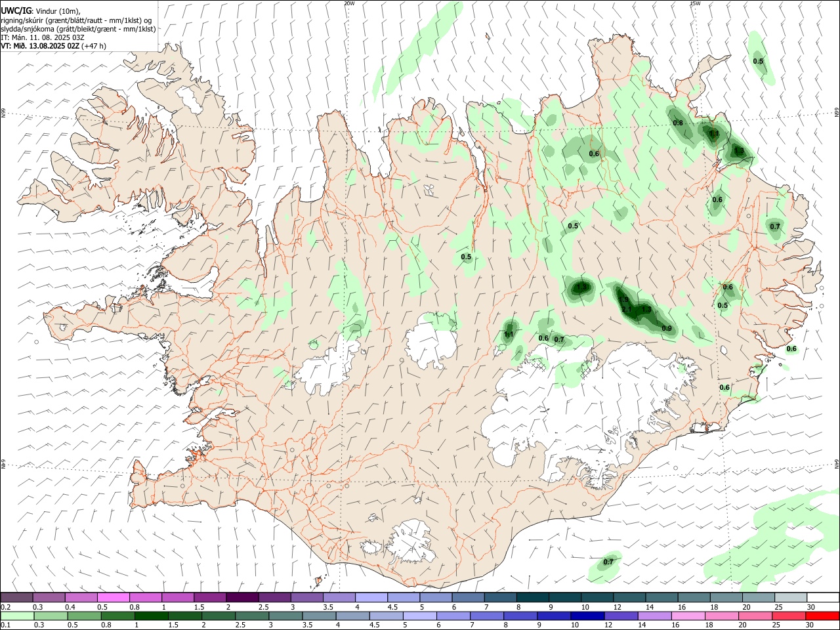
Task: Click the 20W longitude label at top
Action: [350, 3]
